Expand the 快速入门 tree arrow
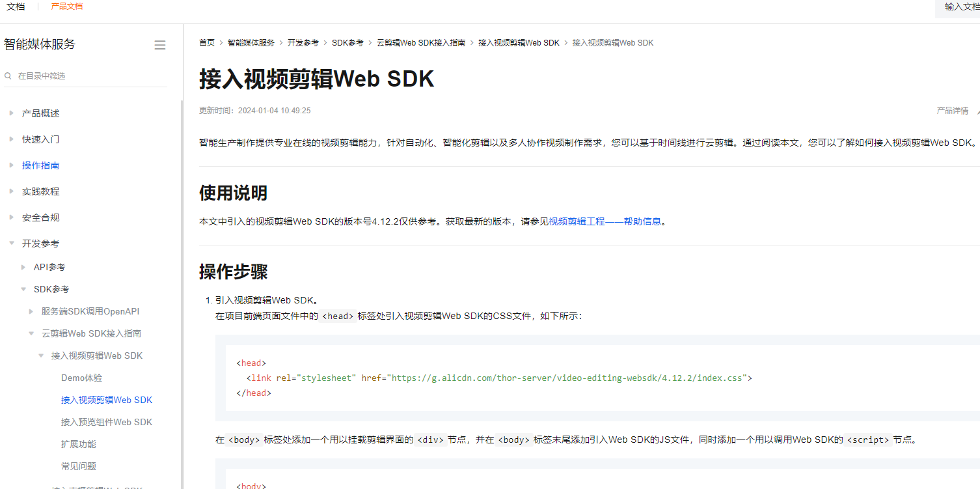 [12, 139]
